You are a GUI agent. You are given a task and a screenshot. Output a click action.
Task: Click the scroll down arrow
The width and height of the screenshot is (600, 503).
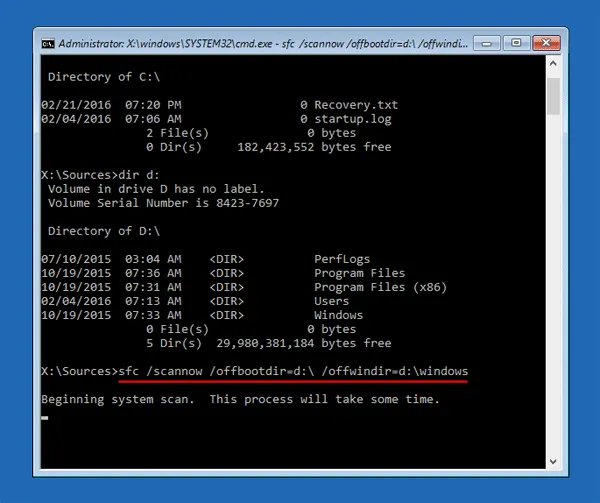click(x=553, y=462)
